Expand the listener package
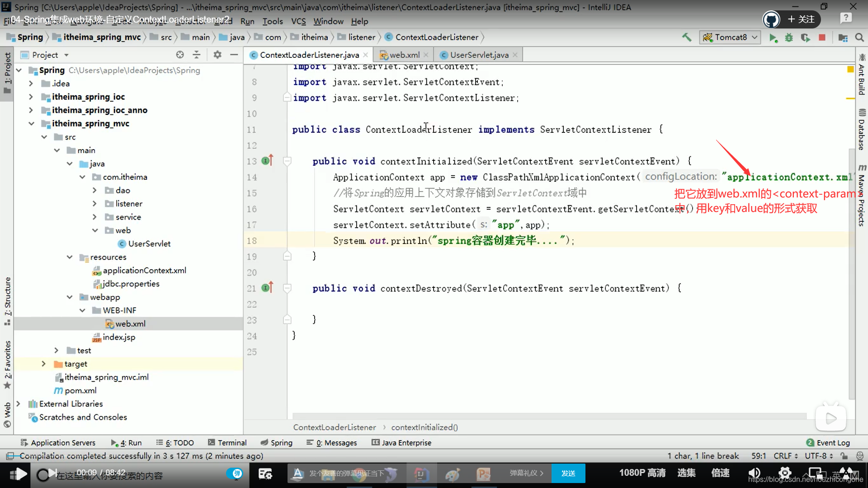 pyautogui.click(x=95, y=204)
